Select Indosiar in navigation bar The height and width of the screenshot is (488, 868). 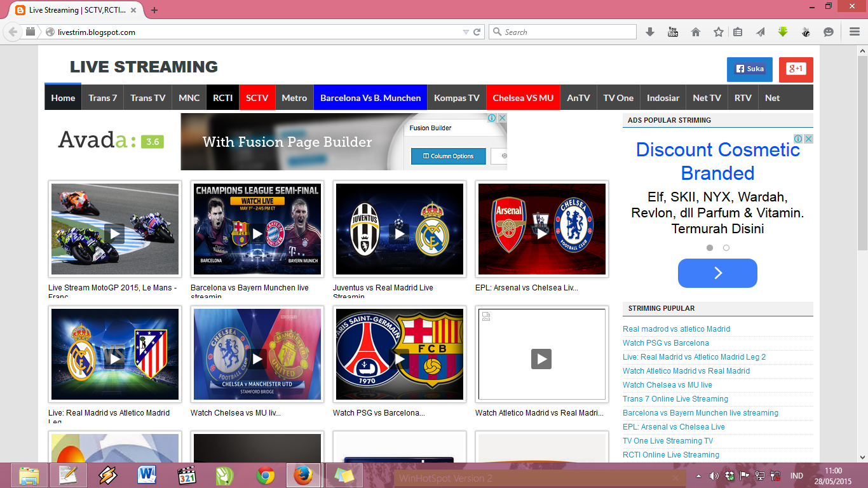[x=663, y=98]
